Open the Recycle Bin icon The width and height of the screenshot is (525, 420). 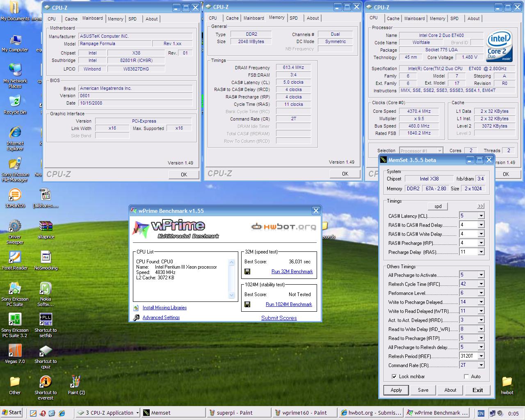point(15,104)
